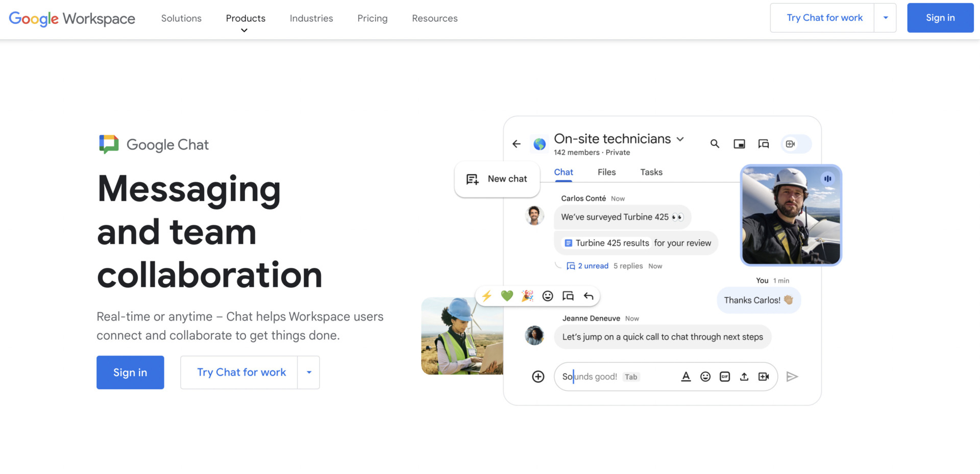Insert a GIF using the GIF icon
Image resolution: width=980 pixels, height=474 pixels.
[x=725, y=377]
